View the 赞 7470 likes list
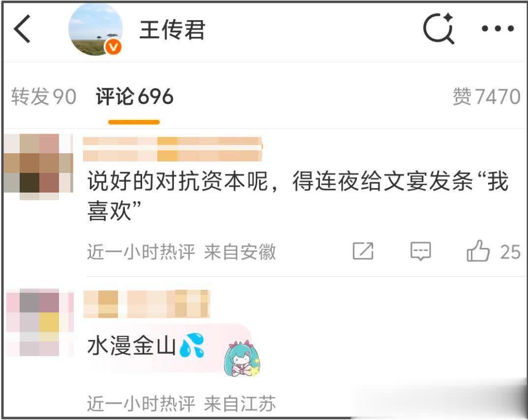Viewport: 528px width, 420px height. point(487,97)
